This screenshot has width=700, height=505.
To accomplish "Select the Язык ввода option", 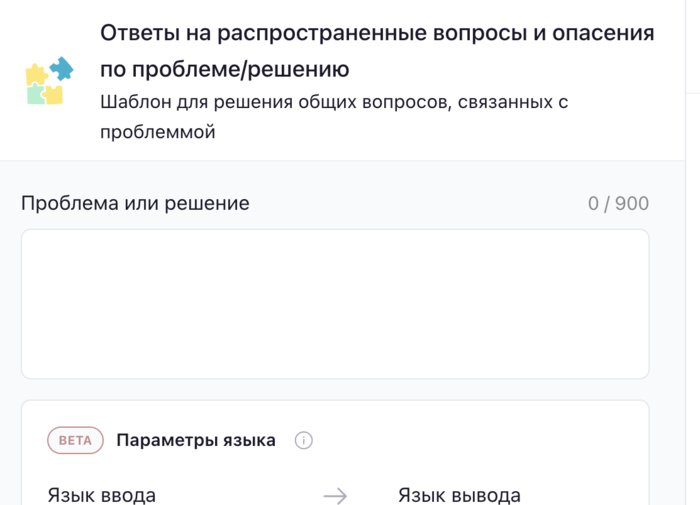I will pyautogui.click(x=102, y=495).
